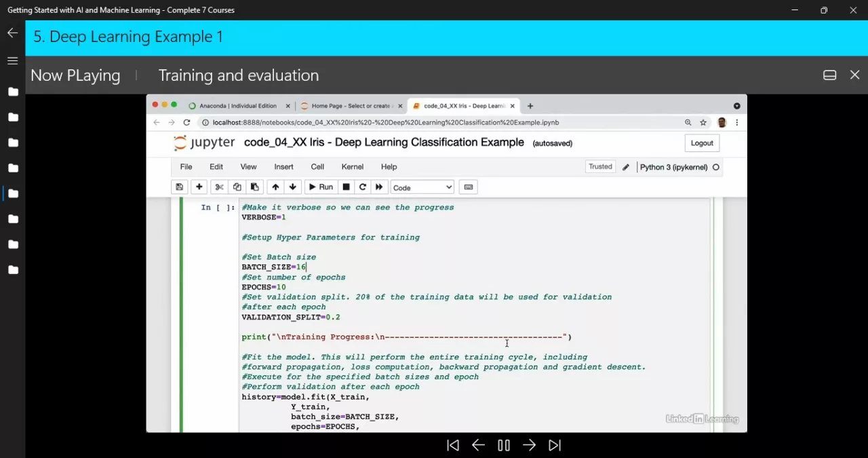Click the VALIDATION_SPLIT=0.2 code line
This screenshot has height=458, width=868.
tap(291, 317)
